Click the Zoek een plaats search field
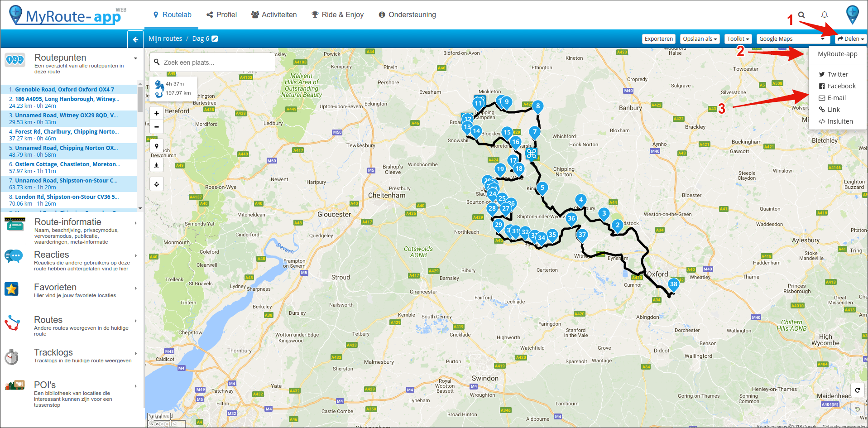The width and height of the screenshot is (868, 428). [212, 63]
